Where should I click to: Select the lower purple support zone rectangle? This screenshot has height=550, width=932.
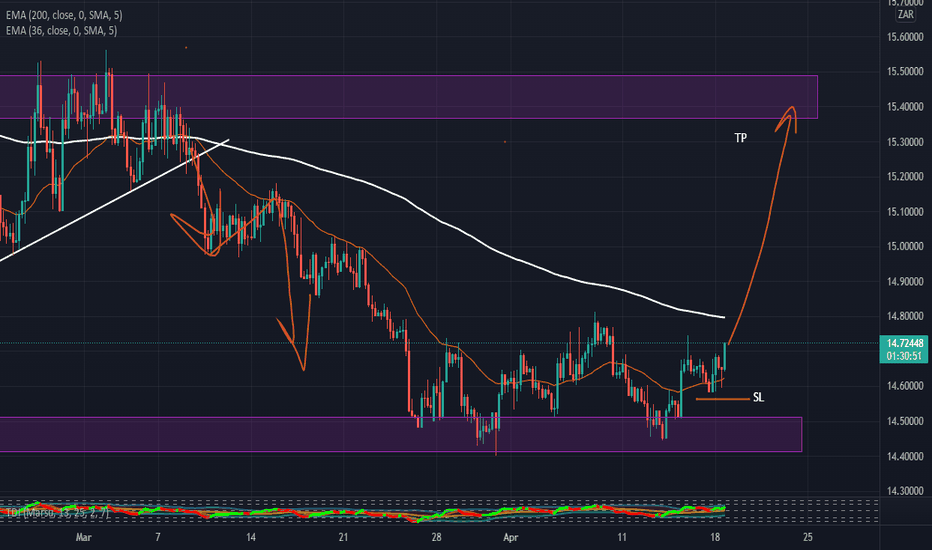tap(401, 435)
